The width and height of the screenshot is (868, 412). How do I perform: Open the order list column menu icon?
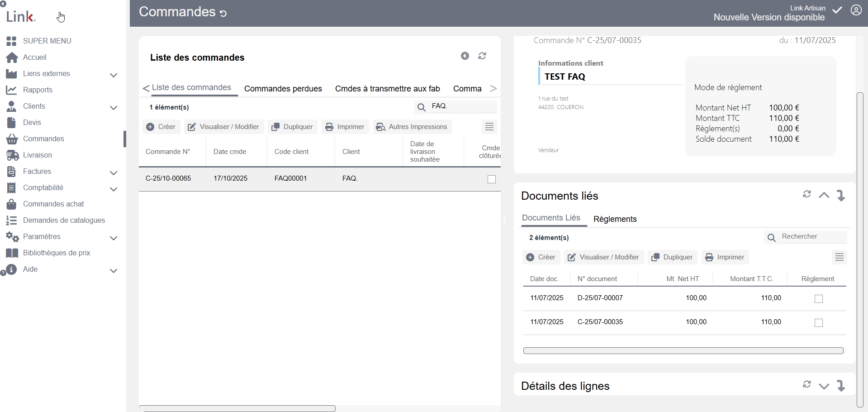(489, 127)
